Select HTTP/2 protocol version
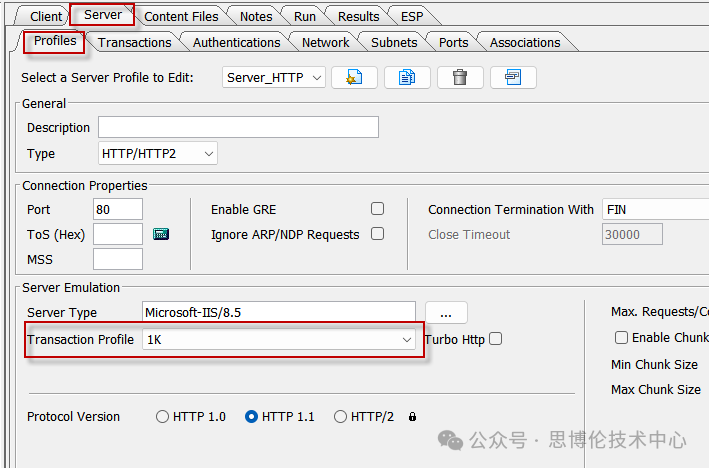The image size is (709, 468). (x=340, y=416)
